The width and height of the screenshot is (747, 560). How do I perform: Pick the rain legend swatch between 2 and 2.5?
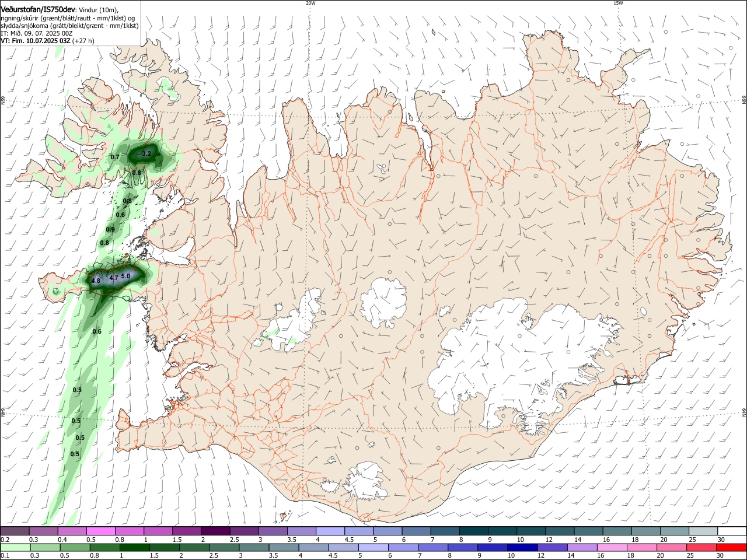pos(194,547)
